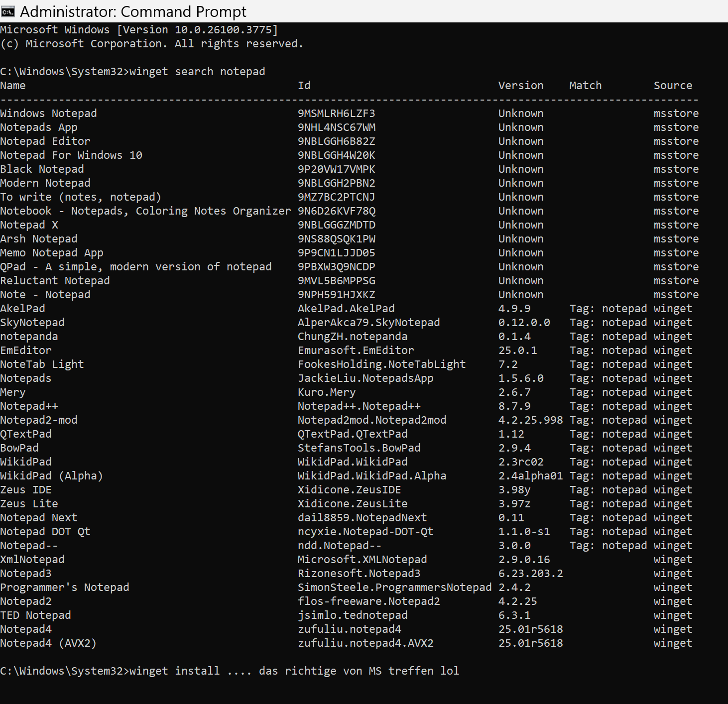The width and height of the screenshot is (728, 704).
Task: Click the 'Notepad Editor' row name
Action: [45, 141]
